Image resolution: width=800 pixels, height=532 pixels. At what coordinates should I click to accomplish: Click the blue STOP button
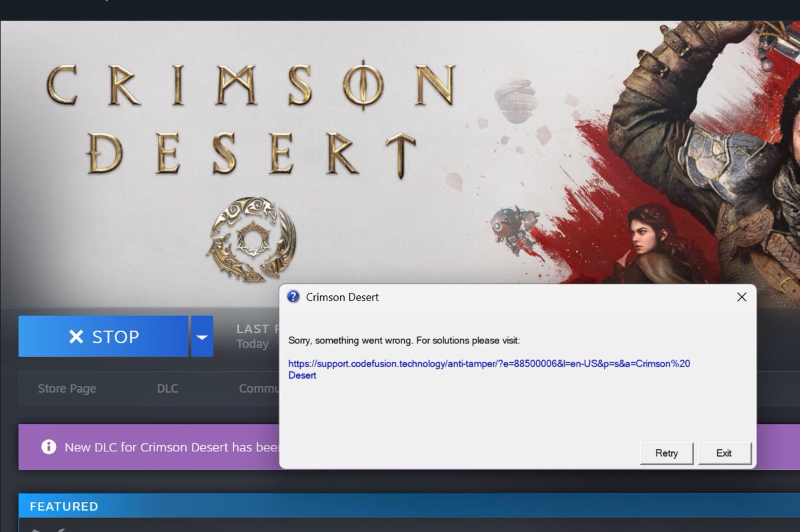(x=103, y=337)
